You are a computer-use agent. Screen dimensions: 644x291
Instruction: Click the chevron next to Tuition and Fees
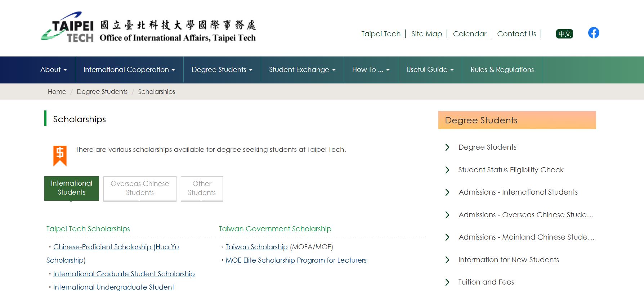[447, 282]
